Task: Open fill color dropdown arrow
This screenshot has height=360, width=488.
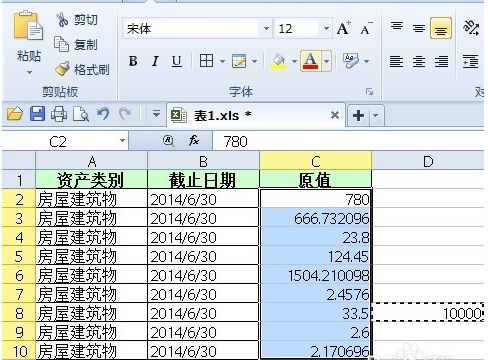Action: coord(294,61)
